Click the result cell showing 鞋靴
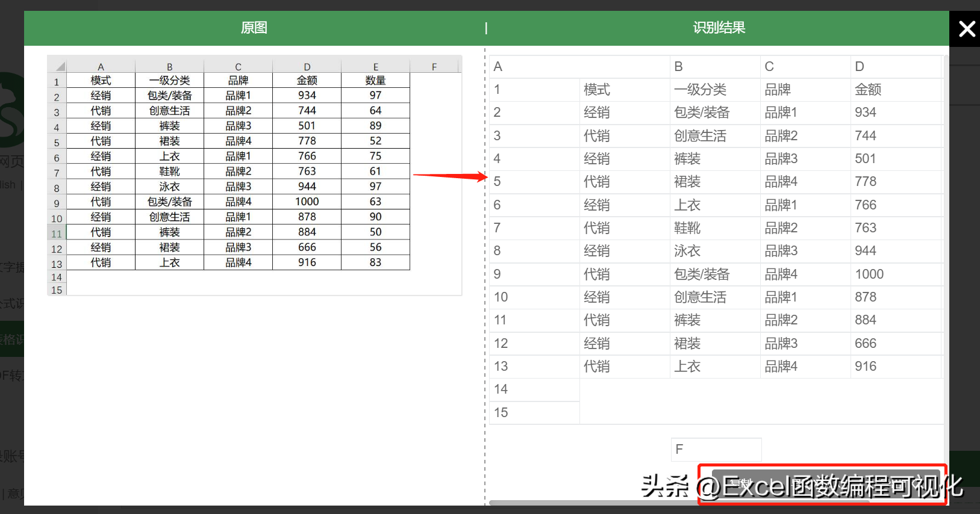The width and height of the screenshot is (980, 514). pos(715,228)
